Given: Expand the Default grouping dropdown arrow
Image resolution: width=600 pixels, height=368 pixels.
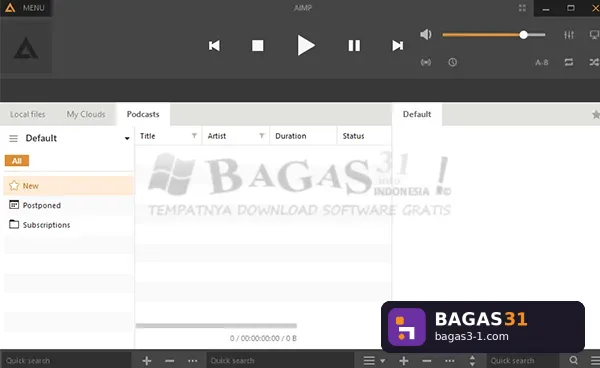Looking at the screenshot, I should point(127,138).
